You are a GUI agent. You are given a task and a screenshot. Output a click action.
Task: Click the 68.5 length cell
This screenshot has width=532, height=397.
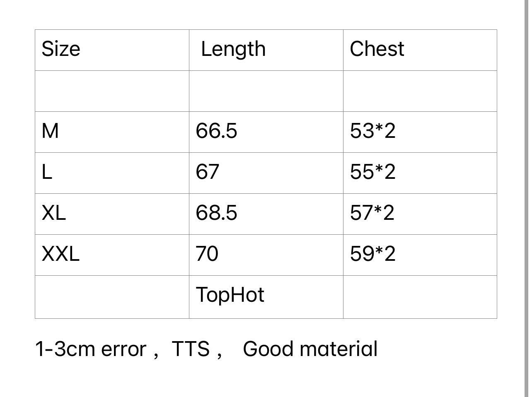216,213
